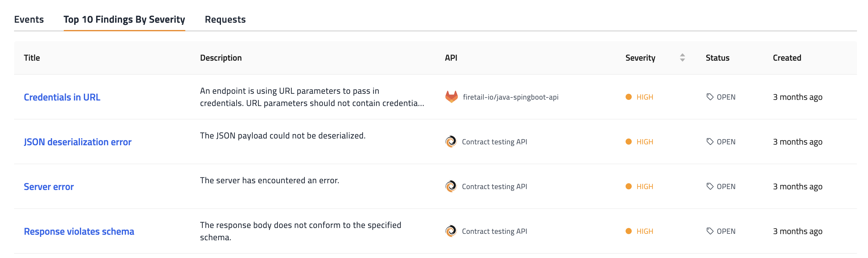Click the API icon in Response violates schema row
Image resolution: width=868 pixels, height=258 pixels.
(451, 231)
